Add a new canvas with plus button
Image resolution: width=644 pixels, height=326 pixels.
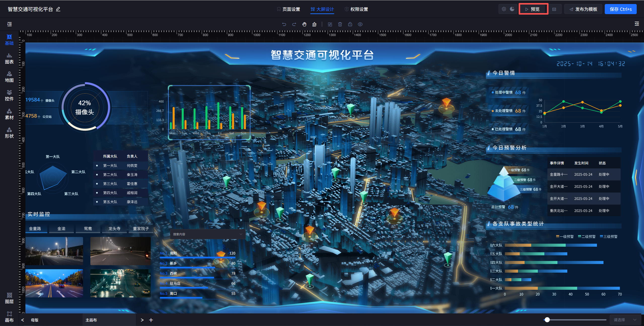click(151, 320)
